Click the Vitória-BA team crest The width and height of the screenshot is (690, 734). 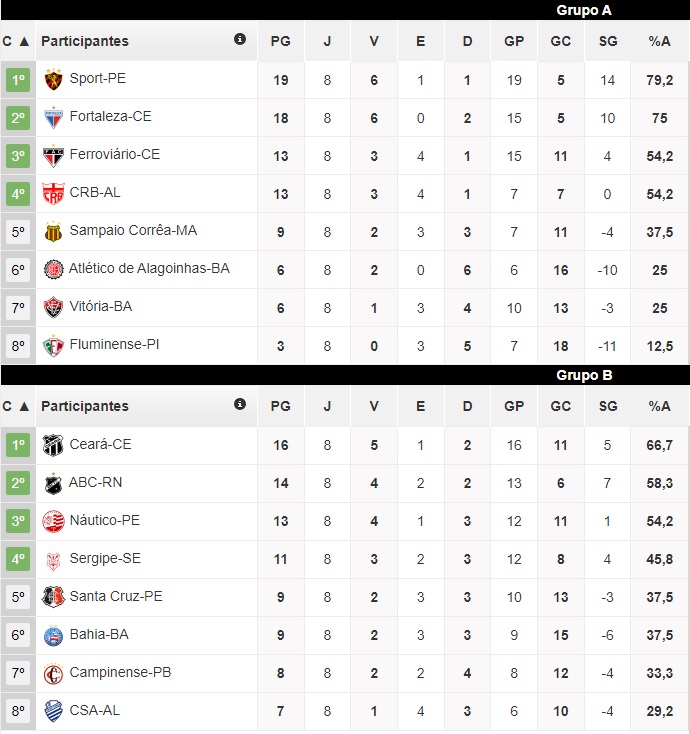[x=53, y=307]
